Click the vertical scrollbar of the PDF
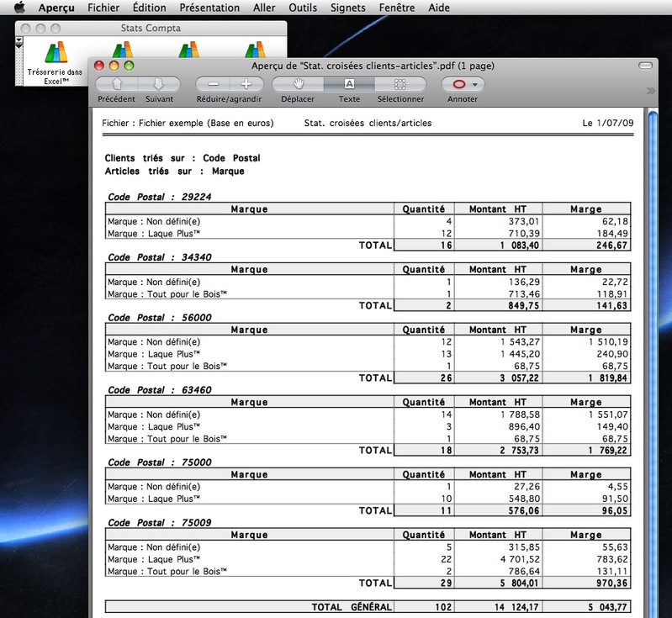The width and height of the screenshot is (672, 618). click(653, 364)
